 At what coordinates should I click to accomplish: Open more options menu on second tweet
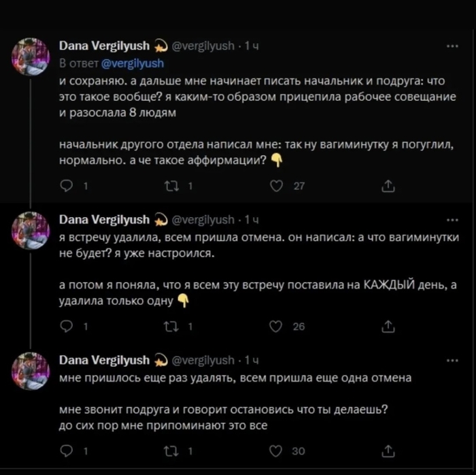(451, 220)
